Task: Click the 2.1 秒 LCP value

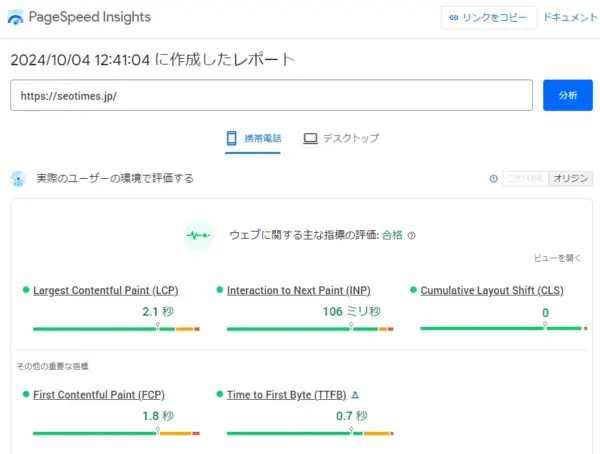Action: point(158,312)
